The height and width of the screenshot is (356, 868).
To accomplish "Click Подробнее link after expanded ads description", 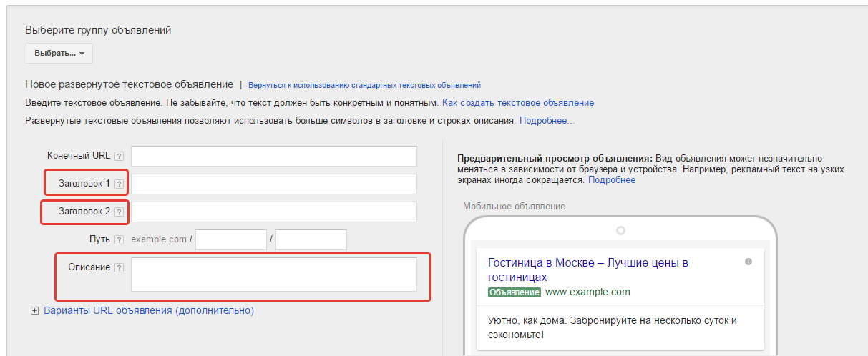I will [x=547, y=121].
